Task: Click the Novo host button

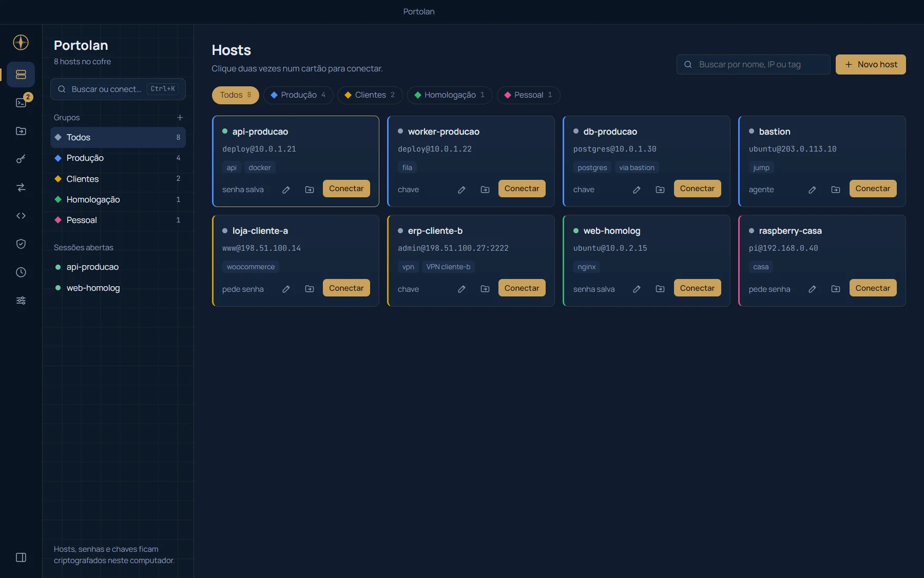Action: [x=871, y=65]
